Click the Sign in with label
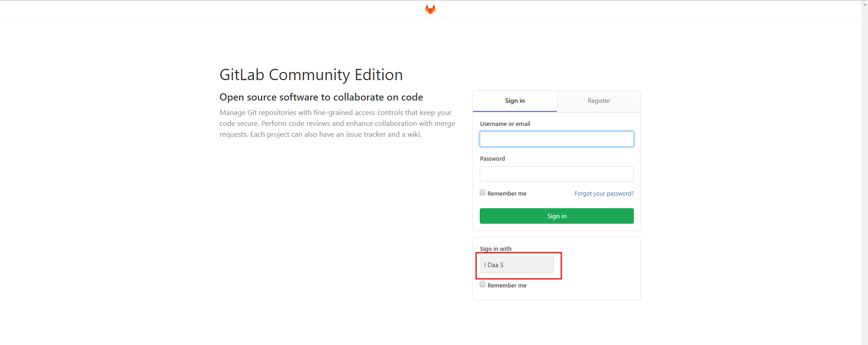Screen dimensions: 868x345 pos(496,249)
